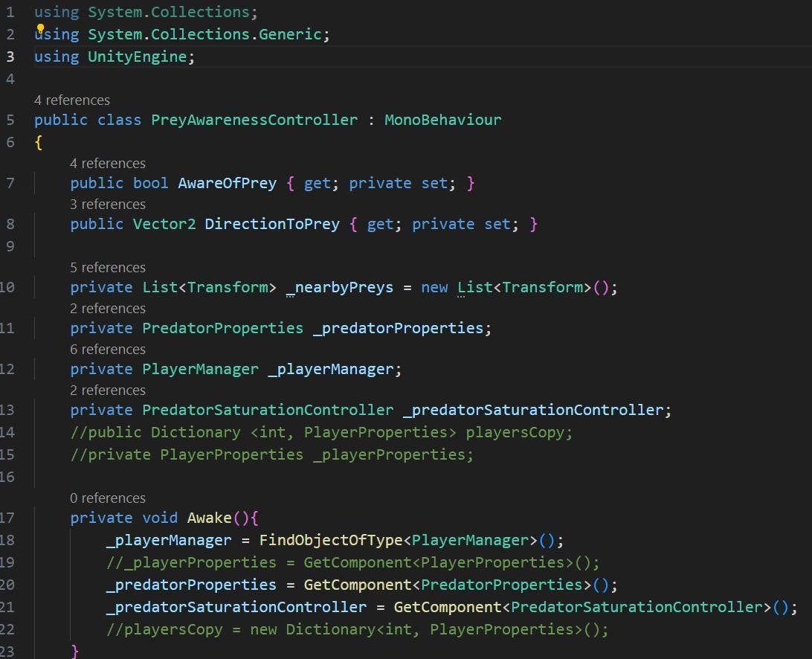
Task: Click the Vector2 type on line 8
Action: tap(164, 224)
